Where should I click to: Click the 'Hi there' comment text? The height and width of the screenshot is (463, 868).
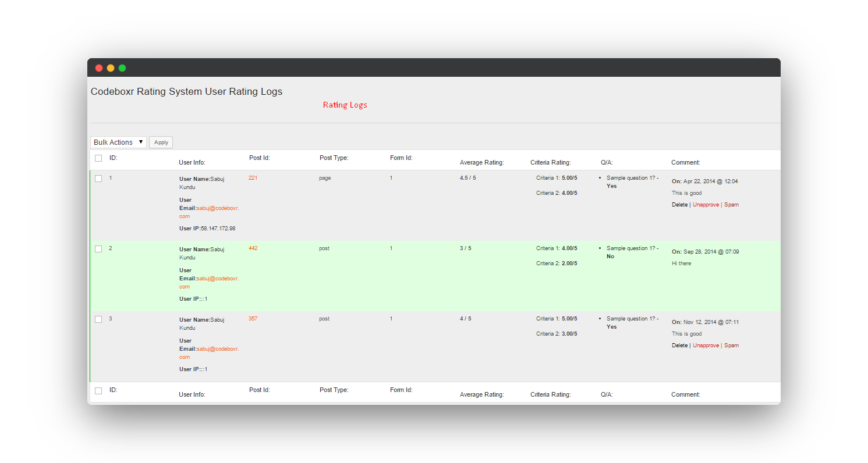pyautogui.click(x=682, y=263)
